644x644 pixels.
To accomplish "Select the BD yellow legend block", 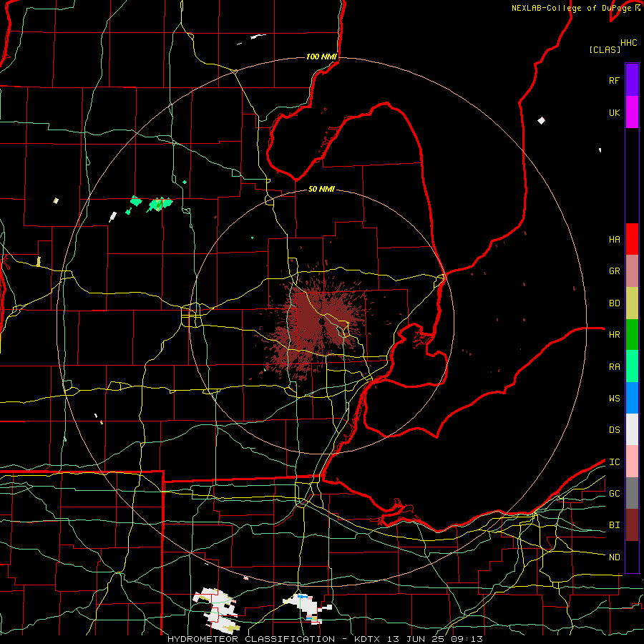I will [x=632, y=303].
